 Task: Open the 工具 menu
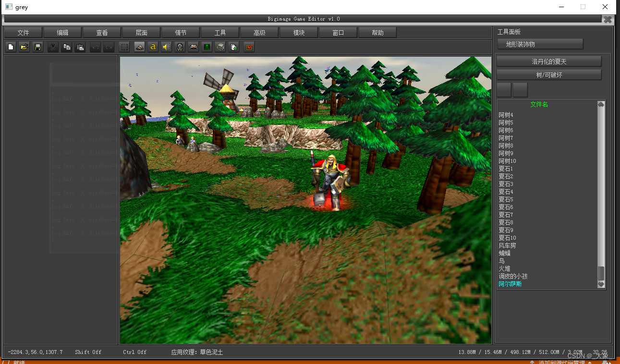[220, 33]
